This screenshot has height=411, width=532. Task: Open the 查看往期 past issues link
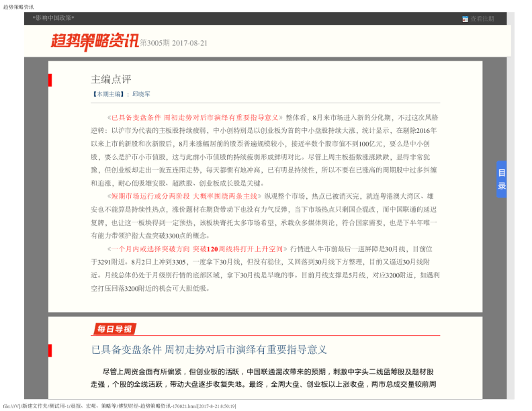point(482,19)
